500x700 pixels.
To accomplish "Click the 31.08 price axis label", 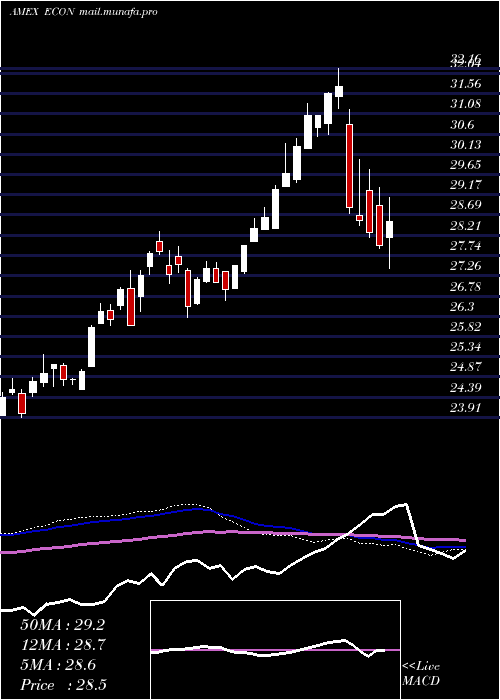I will tap(466, 104).
